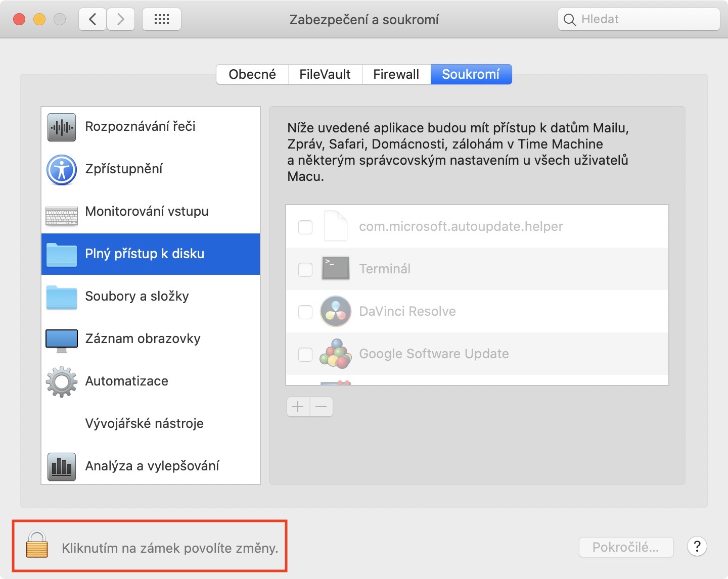The image size is (728, 579).
Task: Tick the Google Software Update checkbox
Action: click(305, 354)
